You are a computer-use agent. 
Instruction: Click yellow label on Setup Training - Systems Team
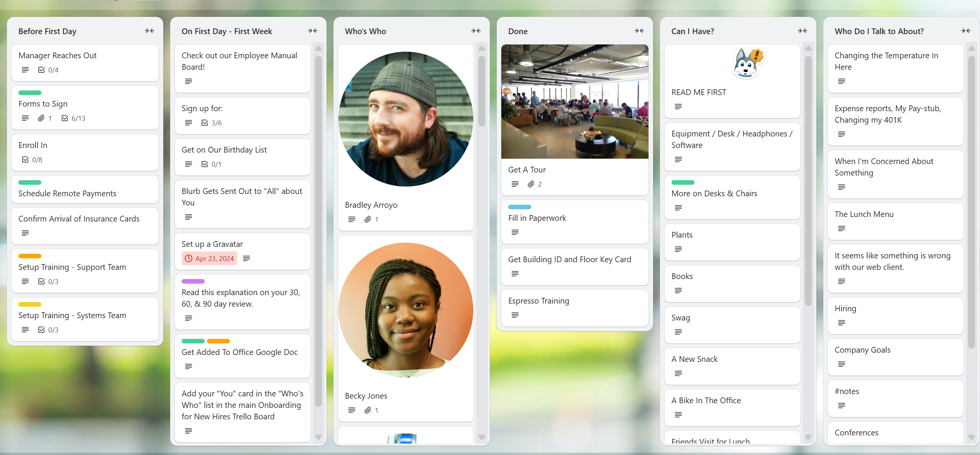click(30, 304)
